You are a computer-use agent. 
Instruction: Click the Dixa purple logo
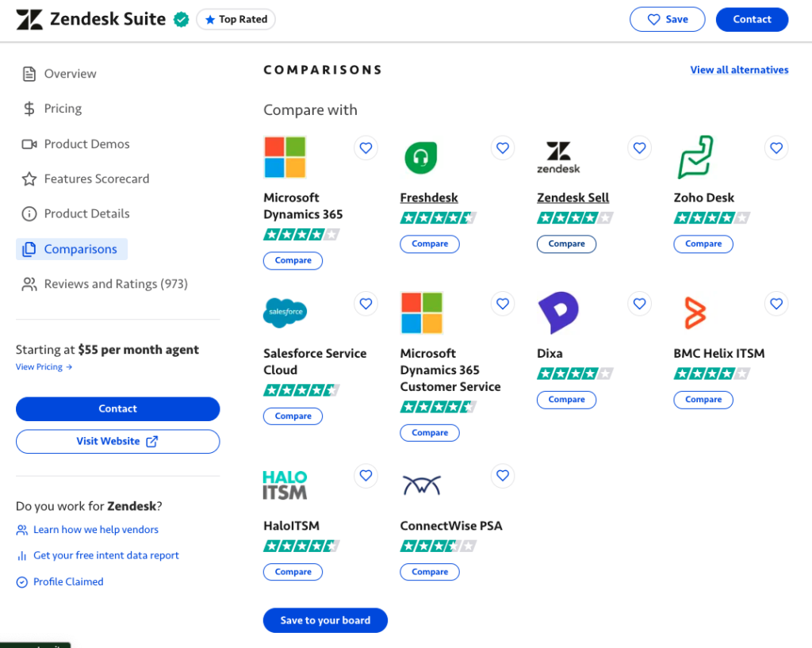point(558,312)
